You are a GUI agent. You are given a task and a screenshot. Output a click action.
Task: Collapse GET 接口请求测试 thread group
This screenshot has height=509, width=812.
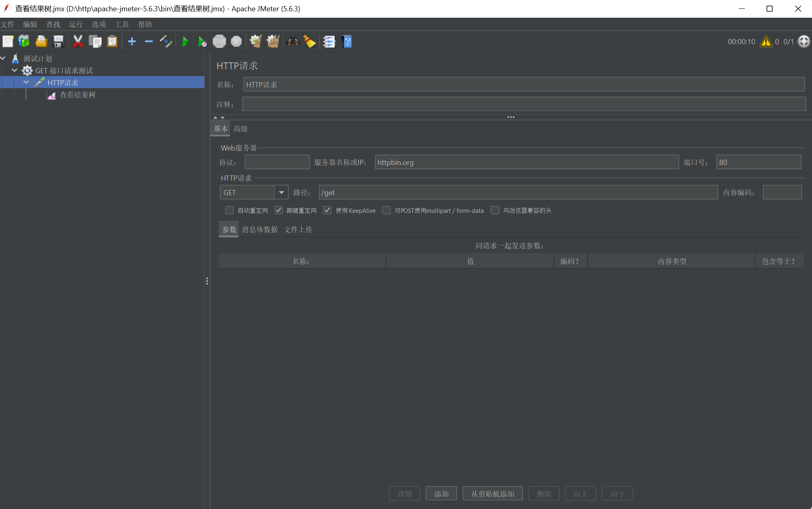[x=14, y=70]
